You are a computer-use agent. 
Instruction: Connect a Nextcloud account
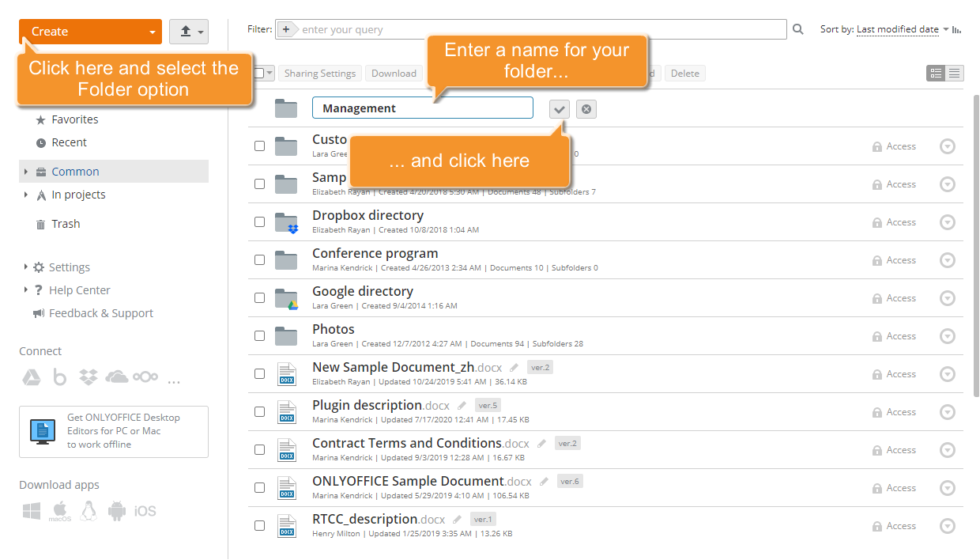click(145, 376)
